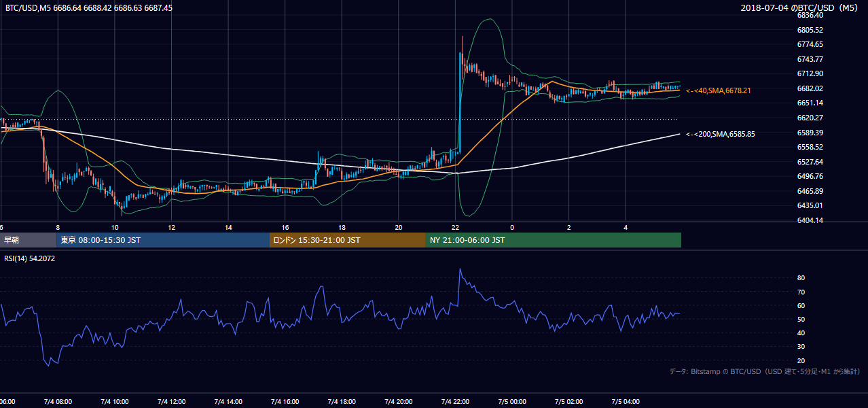Click the 7/4 10:00 time axis label

click(x=115, y=402)
